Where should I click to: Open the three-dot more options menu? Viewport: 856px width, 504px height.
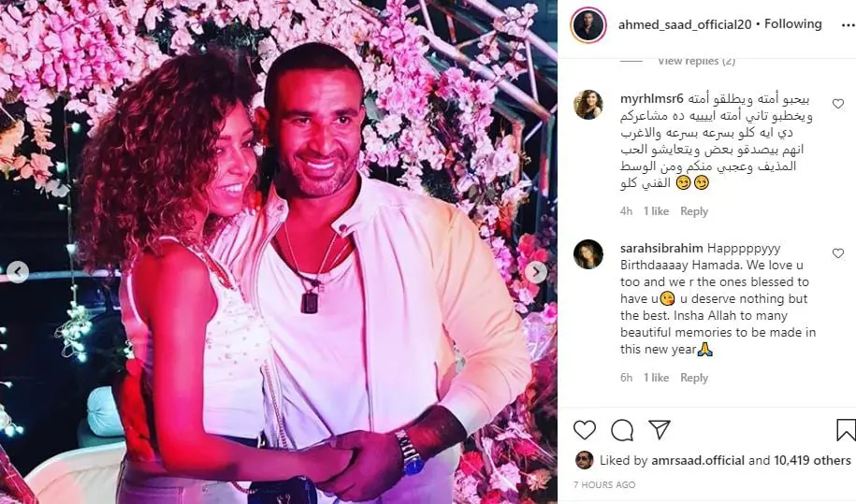click(848, 25)
